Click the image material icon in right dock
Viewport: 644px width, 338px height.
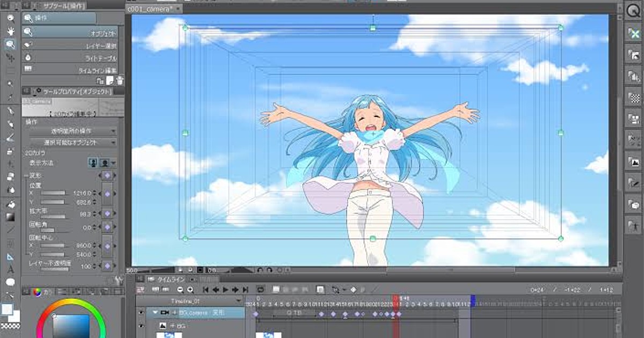634,162
